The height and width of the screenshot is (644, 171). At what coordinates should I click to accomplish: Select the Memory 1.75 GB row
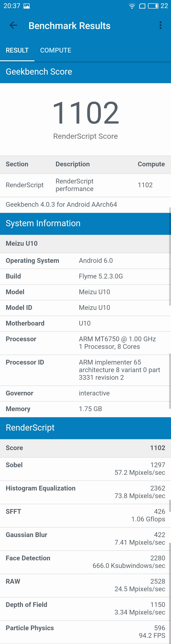click(85, 409)
